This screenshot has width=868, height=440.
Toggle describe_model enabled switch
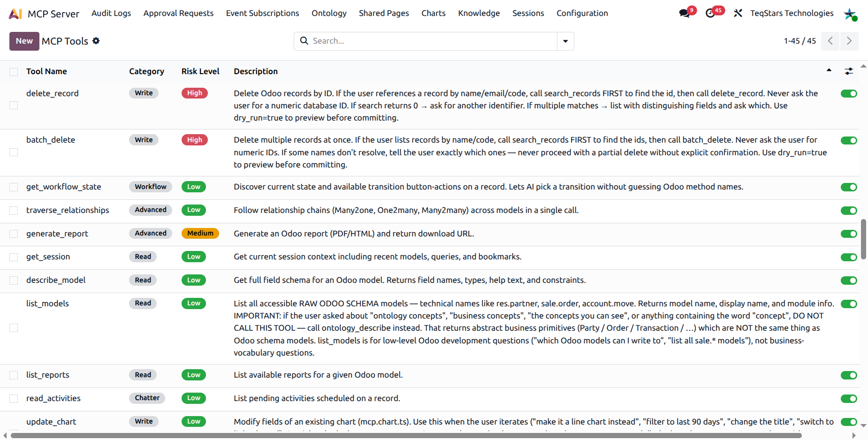click(849, 281)
